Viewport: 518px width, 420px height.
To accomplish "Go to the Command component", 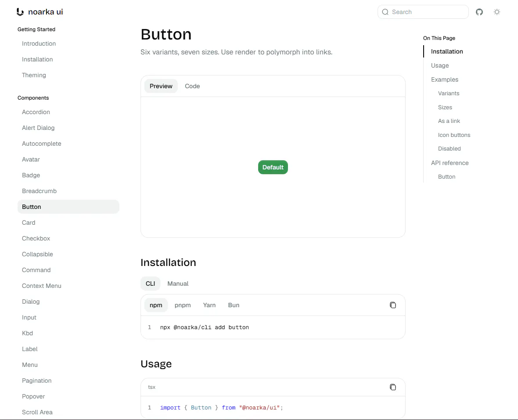I will (36, 270).
